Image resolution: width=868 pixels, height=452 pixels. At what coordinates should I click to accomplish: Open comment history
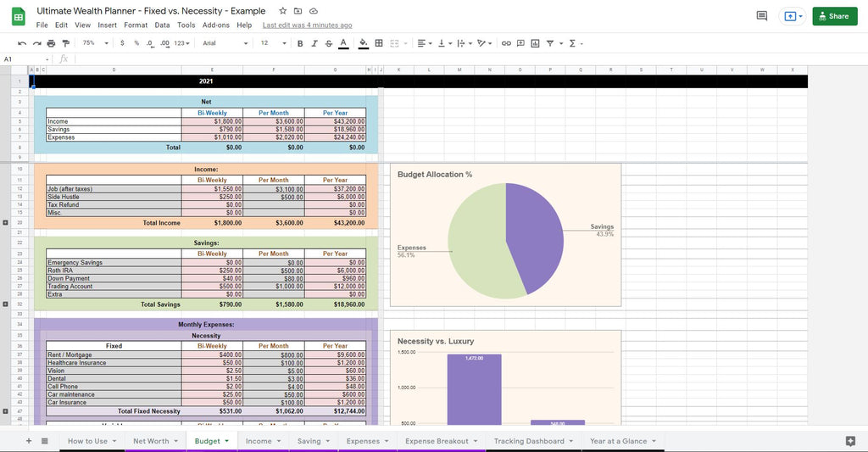[762, 16]
